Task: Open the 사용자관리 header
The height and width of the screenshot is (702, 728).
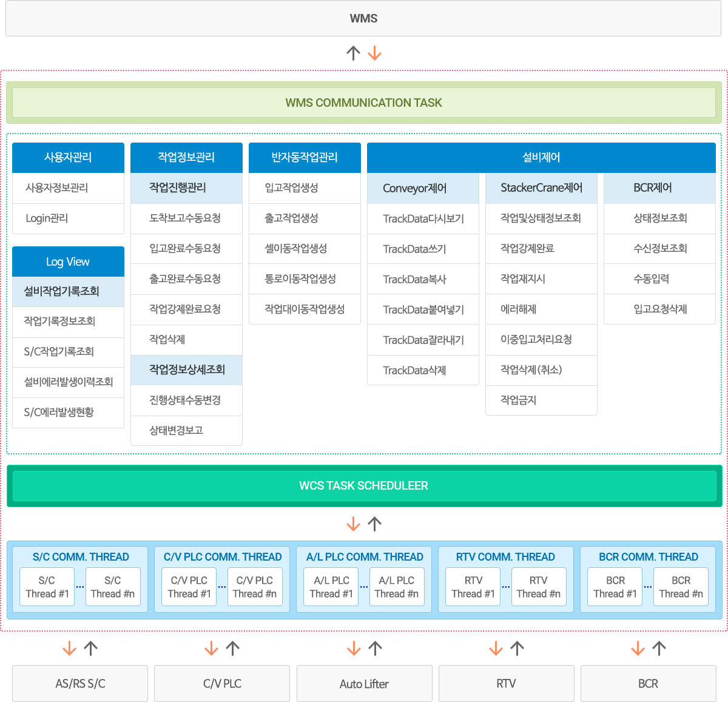Action: 68,158
